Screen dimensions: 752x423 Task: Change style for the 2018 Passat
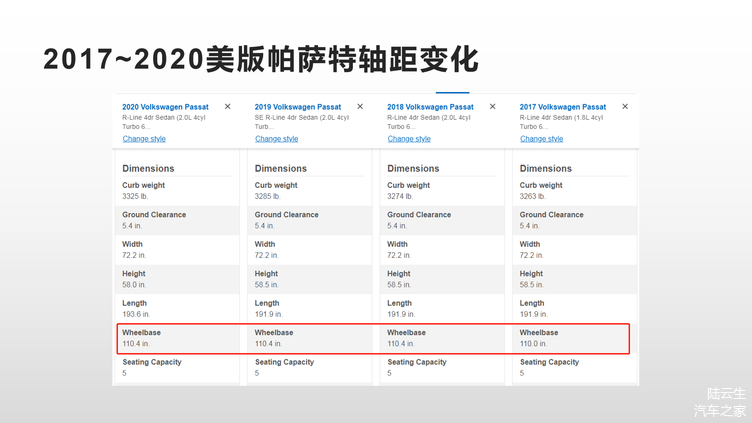pos(409,139)
